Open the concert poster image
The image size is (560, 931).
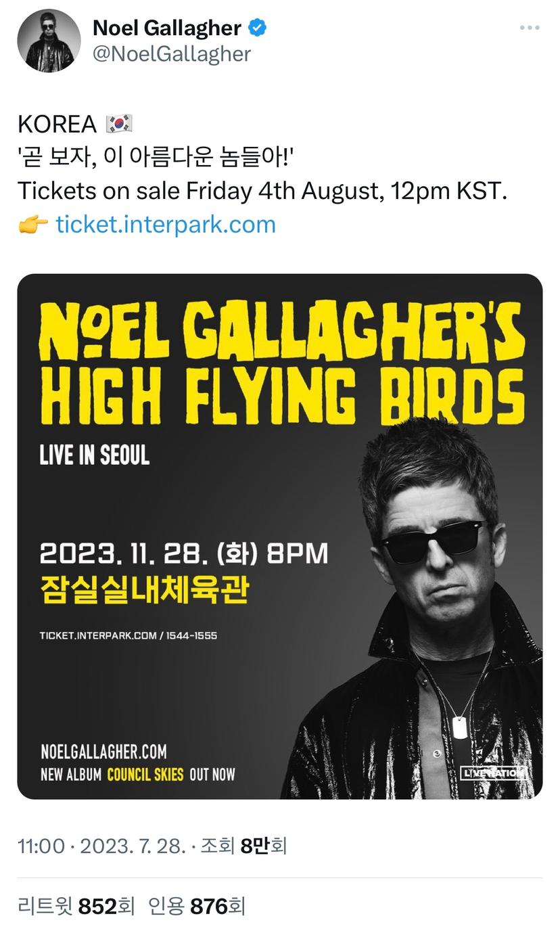(x=280, y=537)
